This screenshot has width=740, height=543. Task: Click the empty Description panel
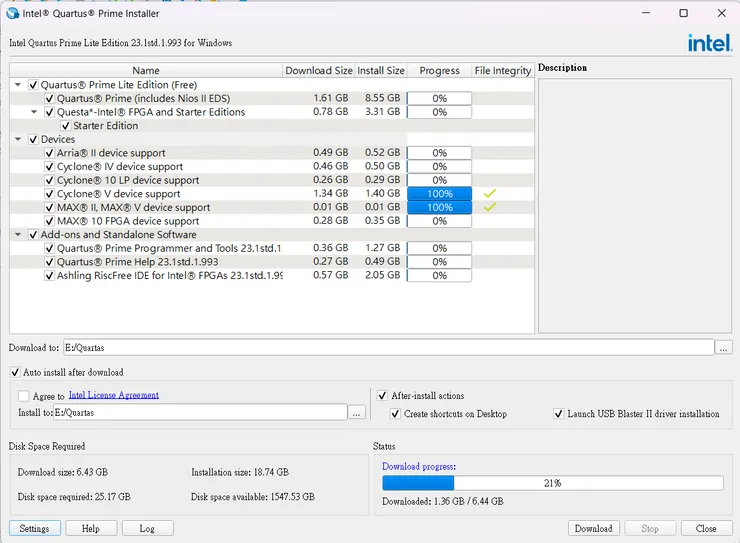click(635, 206)
